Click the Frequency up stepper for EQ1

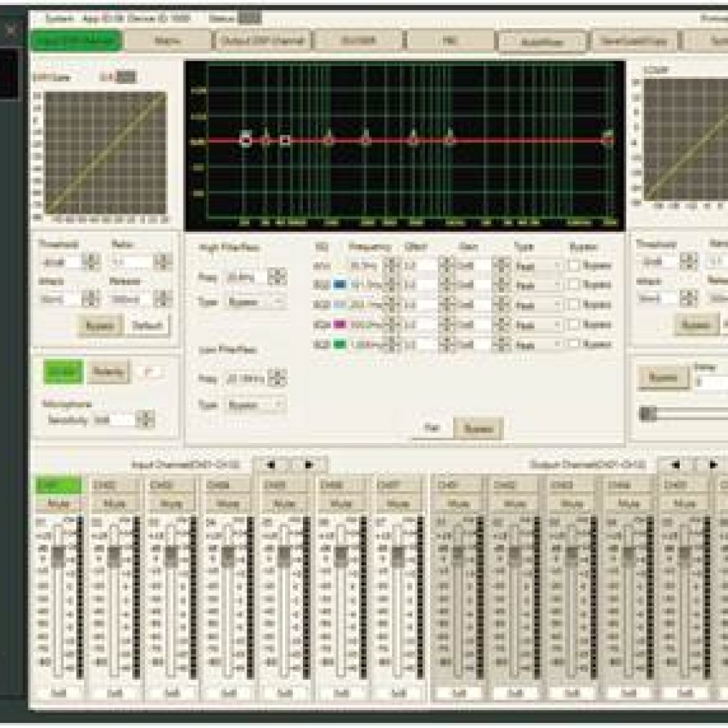392,261
